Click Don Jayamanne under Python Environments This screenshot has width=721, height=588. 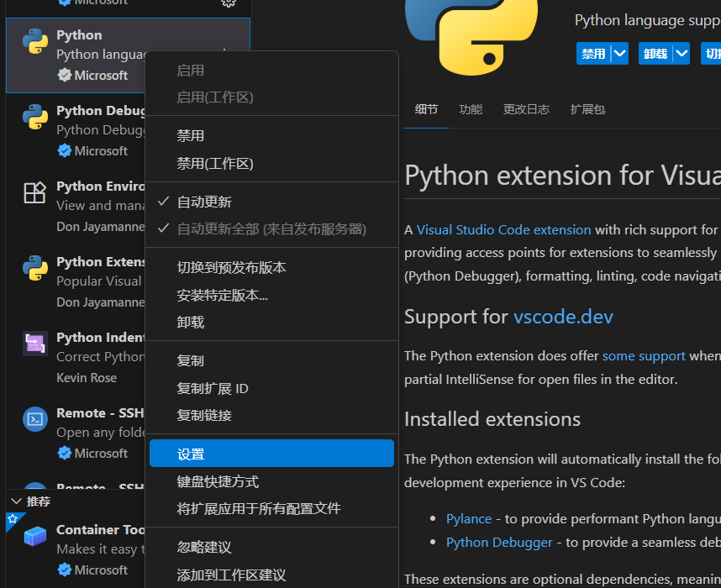(100, 226)
